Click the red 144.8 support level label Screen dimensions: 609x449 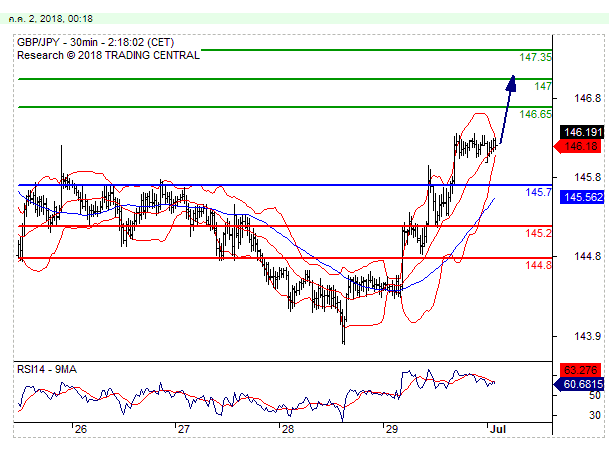(x=538, y=265)
